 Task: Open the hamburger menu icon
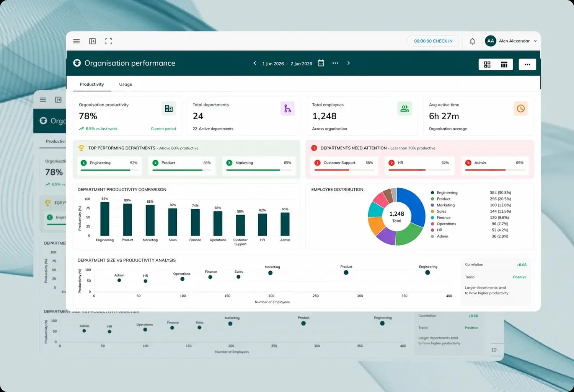pyautogui.click(x=77, y=41)
